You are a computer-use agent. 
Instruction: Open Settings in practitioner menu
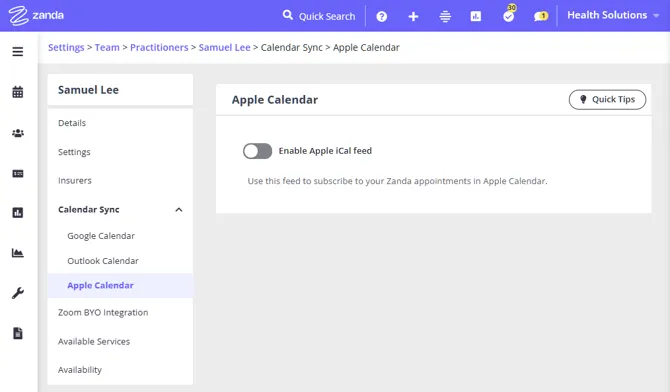coord(74,152)
